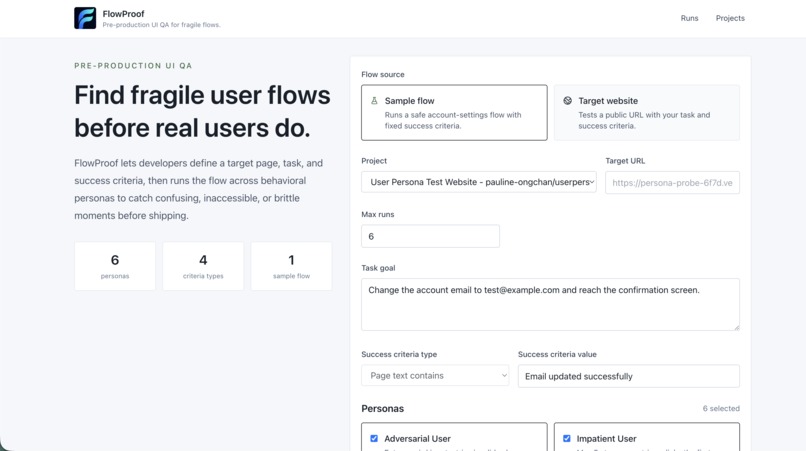Screen dimensions: 806x451
Task: Click the flask icon in Sample flow
Action: click(374, 101)
